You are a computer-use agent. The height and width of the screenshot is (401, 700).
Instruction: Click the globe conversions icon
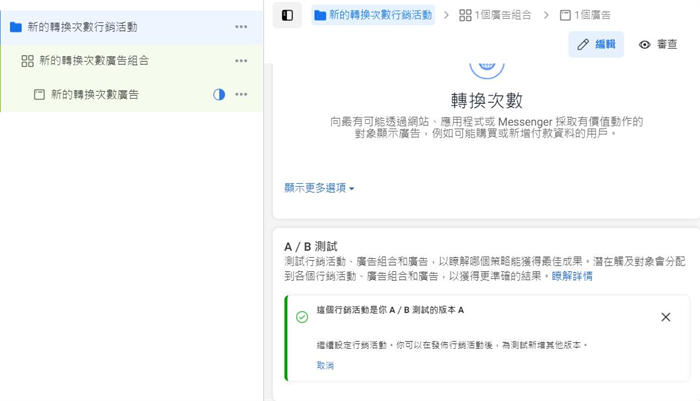click(486, 62)
